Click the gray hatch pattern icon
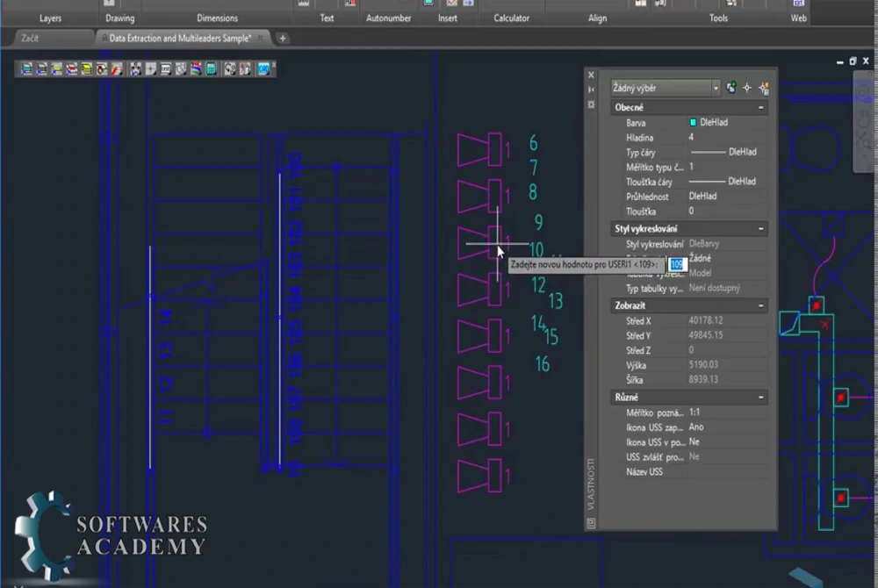This screenshot has width=878, height=588. point(181,68)
